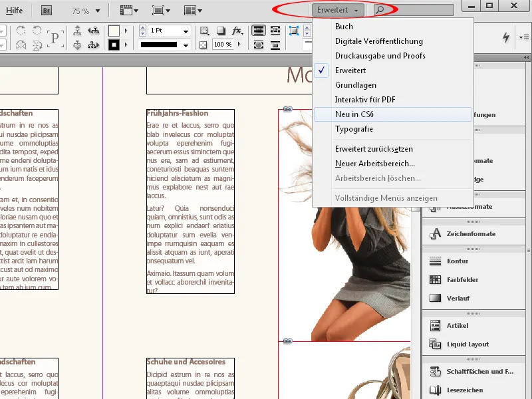Click the search magnifier next to Erweitert
Viewport: 532px width, 399px height.
[380, 10]
